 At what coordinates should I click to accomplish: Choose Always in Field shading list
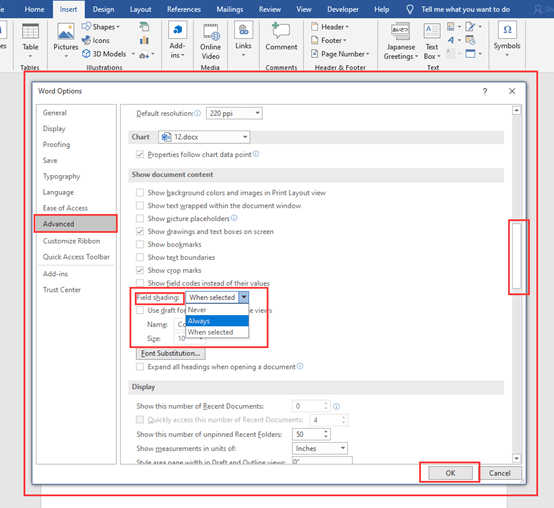[x=217, y=321]
